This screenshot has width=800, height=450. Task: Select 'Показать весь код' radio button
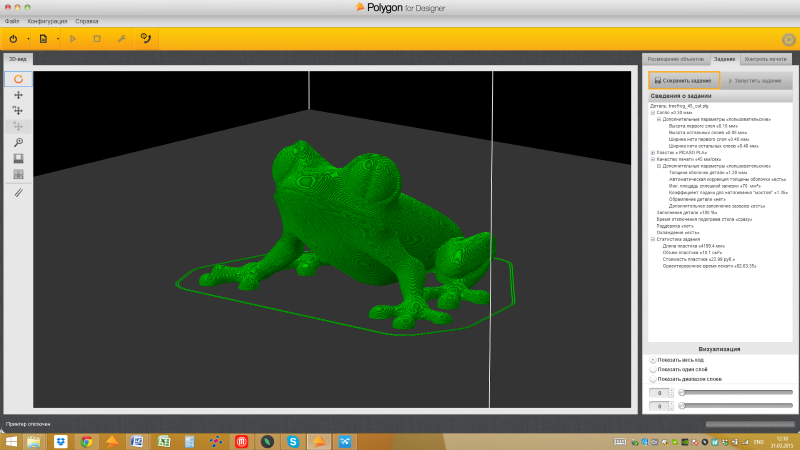coord(653,360)
